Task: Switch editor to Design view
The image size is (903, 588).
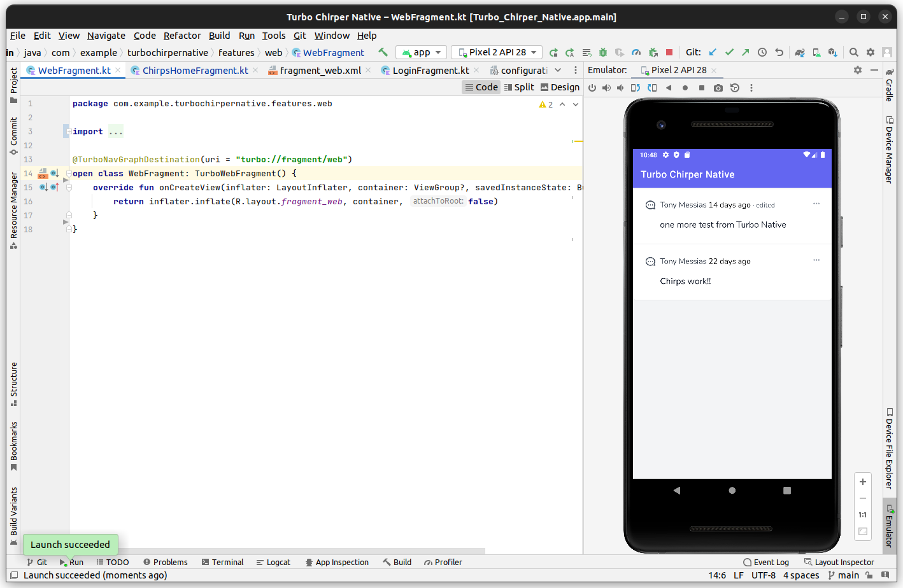Action: [x=560, y=87]
